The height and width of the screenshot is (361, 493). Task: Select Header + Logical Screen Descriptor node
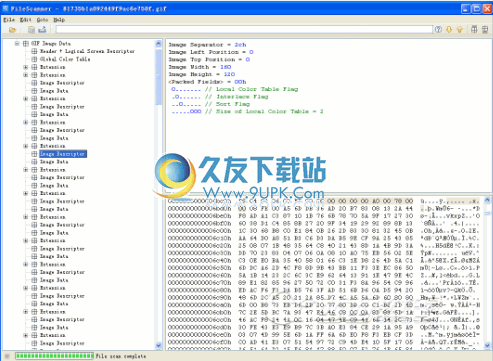pos(87,51)
